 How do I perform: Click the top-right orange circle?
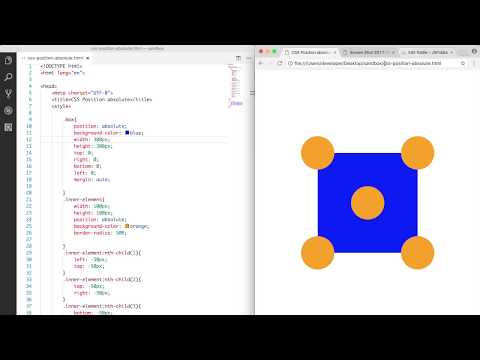[x=417, y=153]
